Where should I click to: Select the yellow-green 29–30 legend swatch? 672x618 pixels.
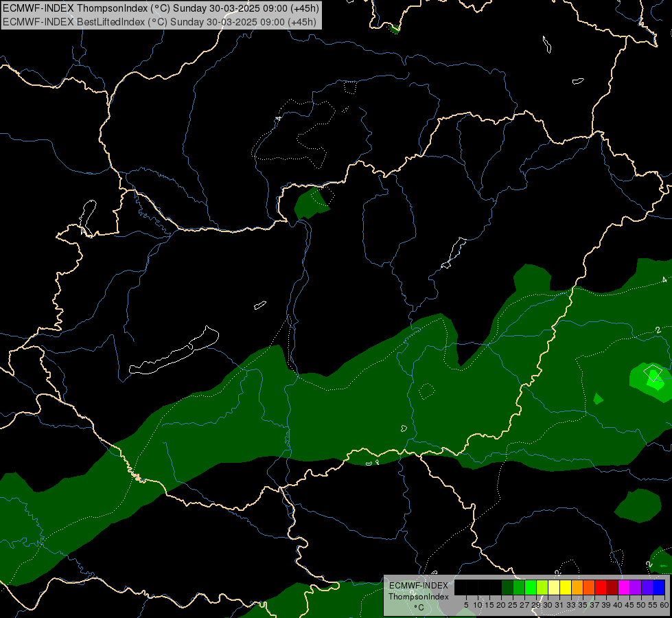(542, 587)
